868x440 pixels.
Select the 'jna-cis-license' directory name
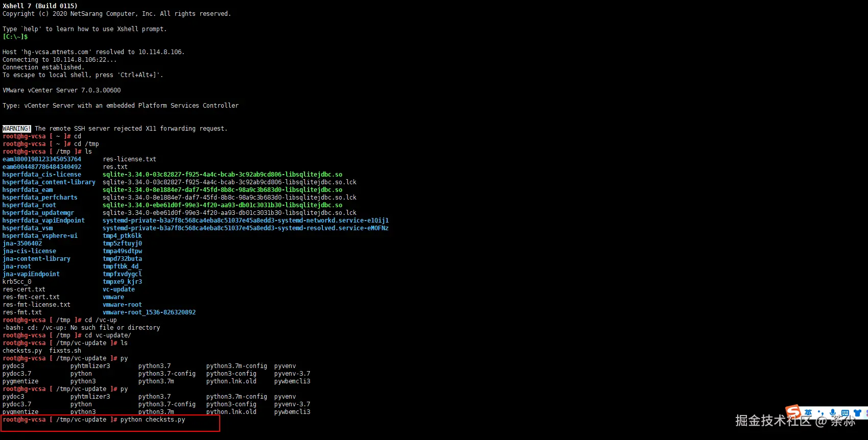point(29,251)
